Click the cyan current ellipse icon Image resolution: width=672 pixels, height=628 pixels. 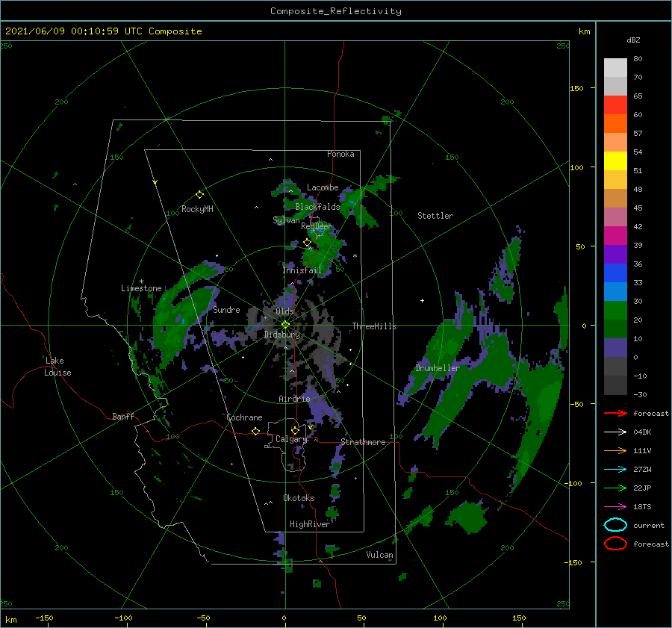615,525
